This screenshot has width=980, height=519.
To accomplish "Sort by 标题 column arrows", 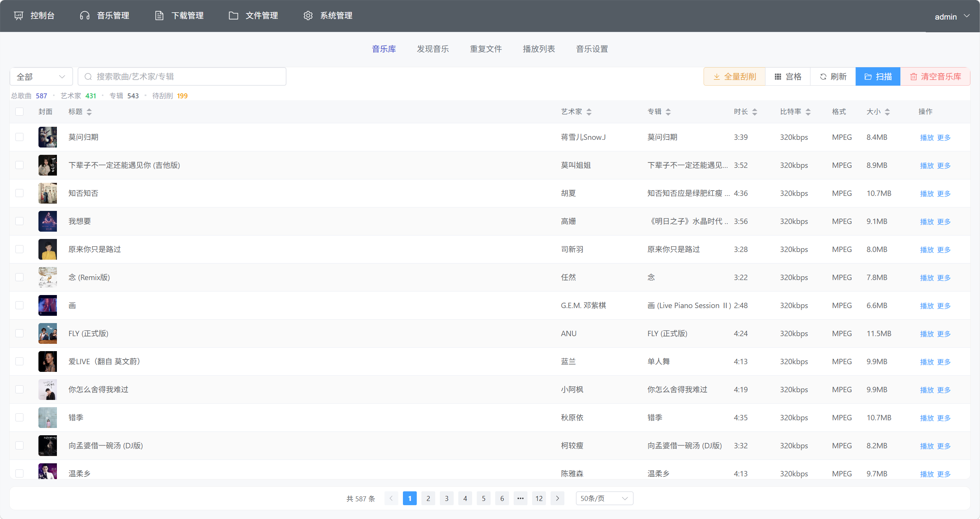I will [x=89, y=112].
